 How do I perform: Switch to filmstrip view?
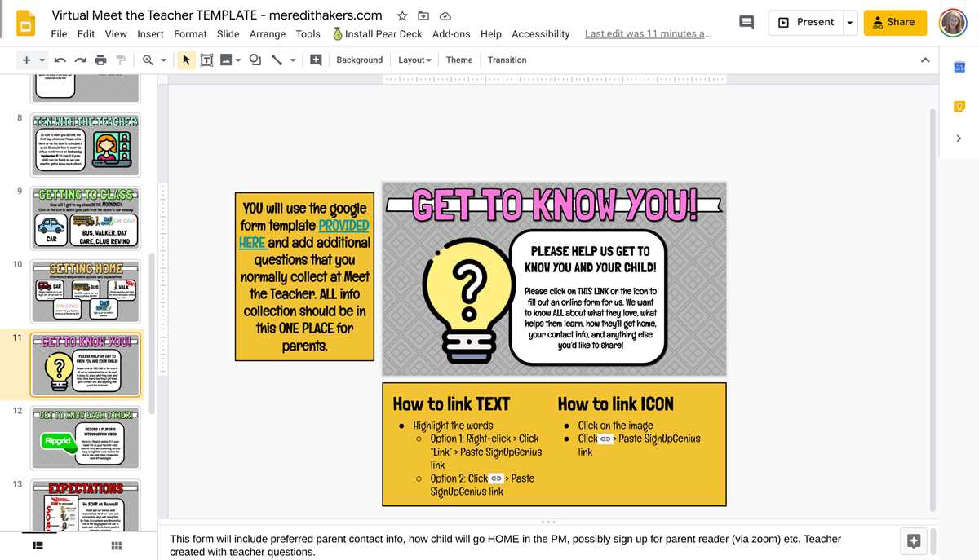tap(38, 545)
